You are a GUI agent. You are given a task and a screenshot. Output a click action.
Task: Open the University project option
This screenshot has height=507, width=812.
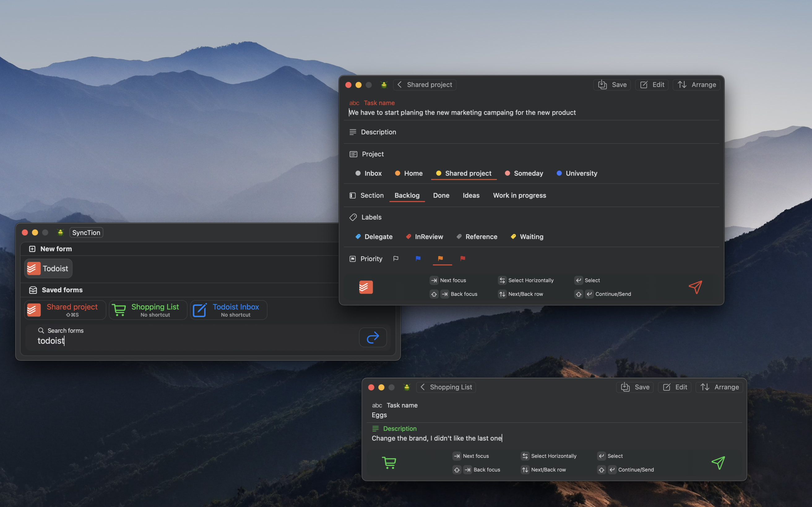pyautogui.click(x=581, y=173)
